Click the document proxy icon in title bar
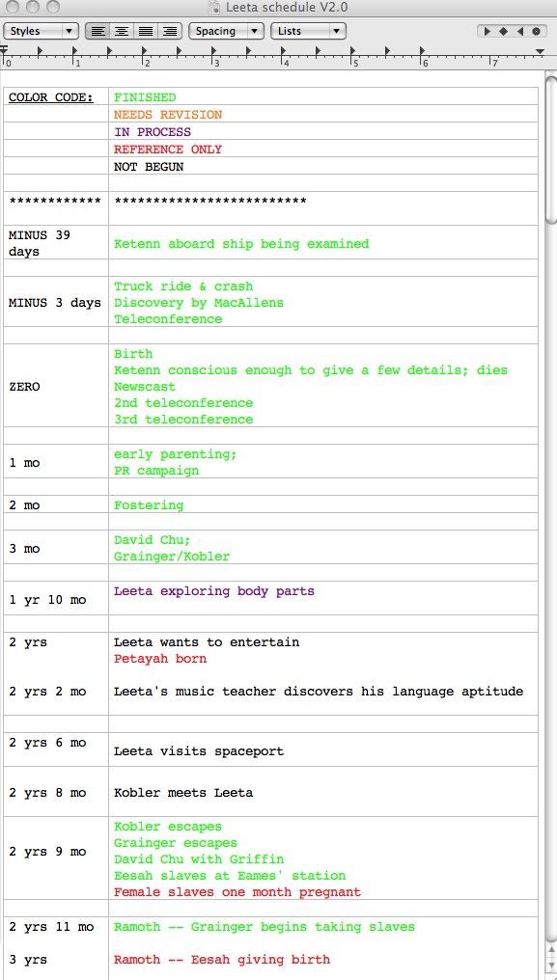The image size is (557, 980). pos(214,8)
